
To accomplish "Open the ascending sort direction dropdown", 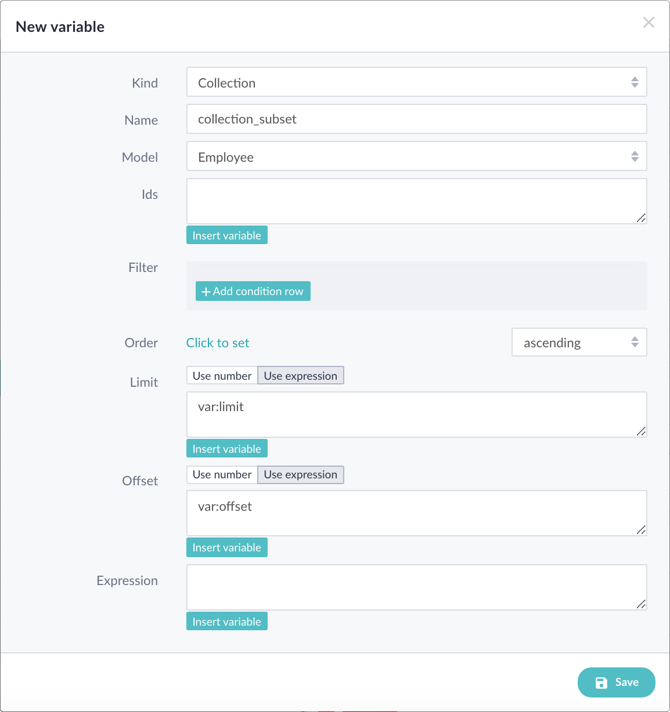I will coord(579,342).
